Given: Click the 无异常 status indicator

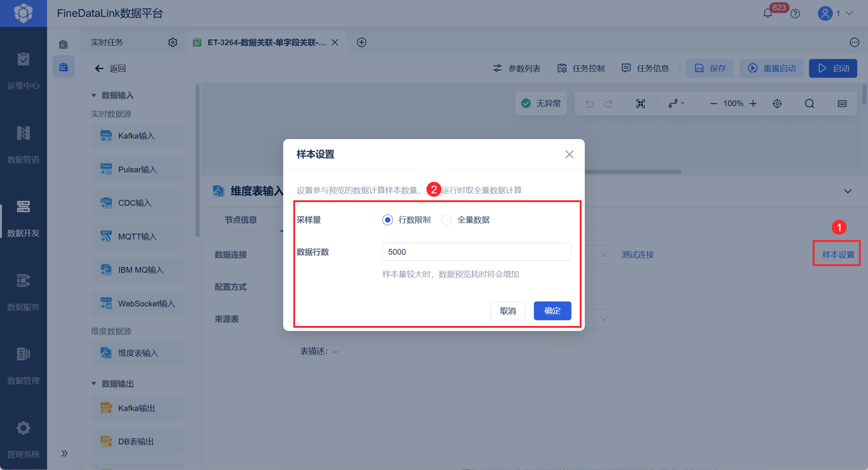Looking at the screenshot, I should [x=541, y=103].
